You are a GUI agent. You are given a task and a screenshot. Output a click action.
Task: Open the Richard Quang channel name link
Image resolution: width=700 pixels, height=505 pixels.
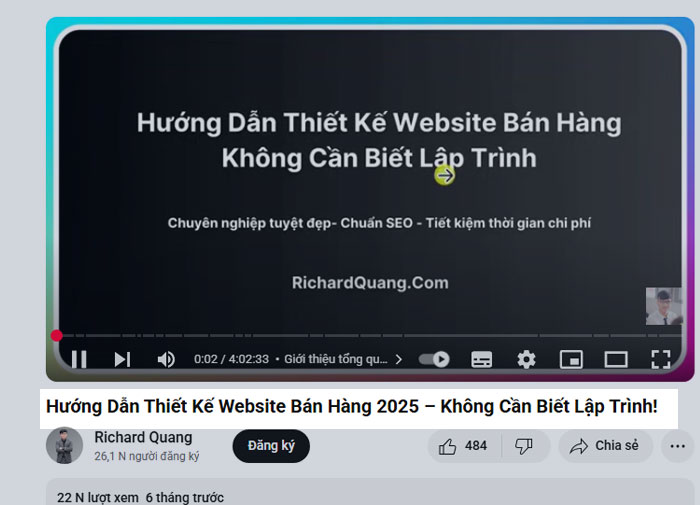[143, 437]
